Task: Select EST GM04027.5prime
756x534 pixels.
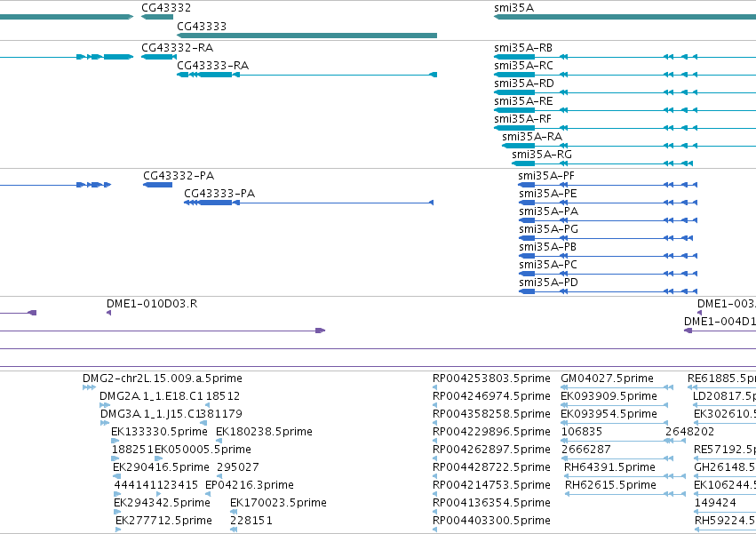Action: (607, 379)
